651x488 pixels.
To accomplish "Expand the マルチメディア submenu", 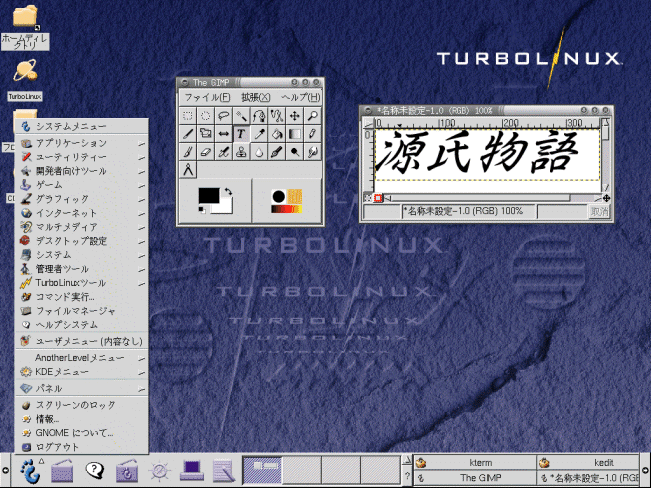I will pyautogui.click(x=82, y=227).
